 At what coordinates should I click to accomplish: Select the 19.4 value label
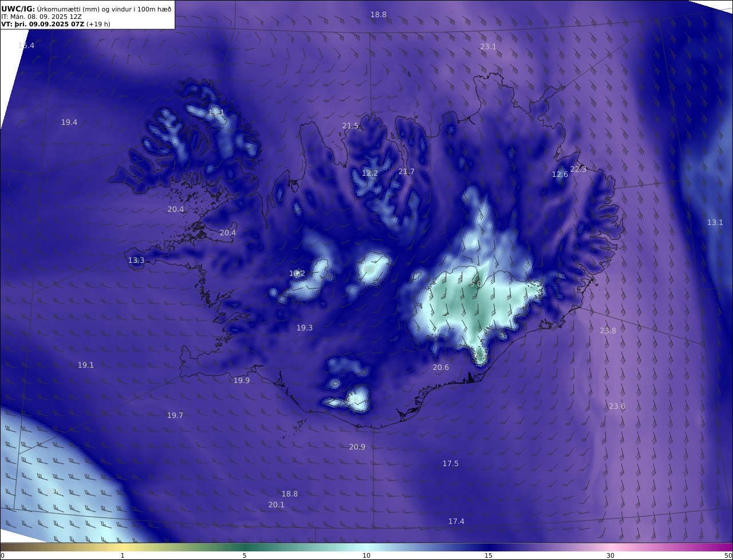tap(69, 122)
